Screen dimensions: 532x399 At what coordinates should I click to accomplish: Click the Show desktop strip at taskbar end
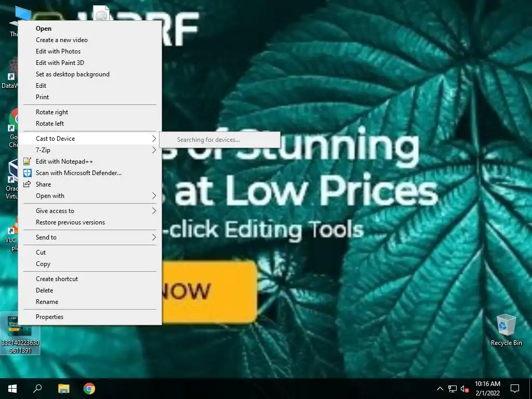[530, 389]
